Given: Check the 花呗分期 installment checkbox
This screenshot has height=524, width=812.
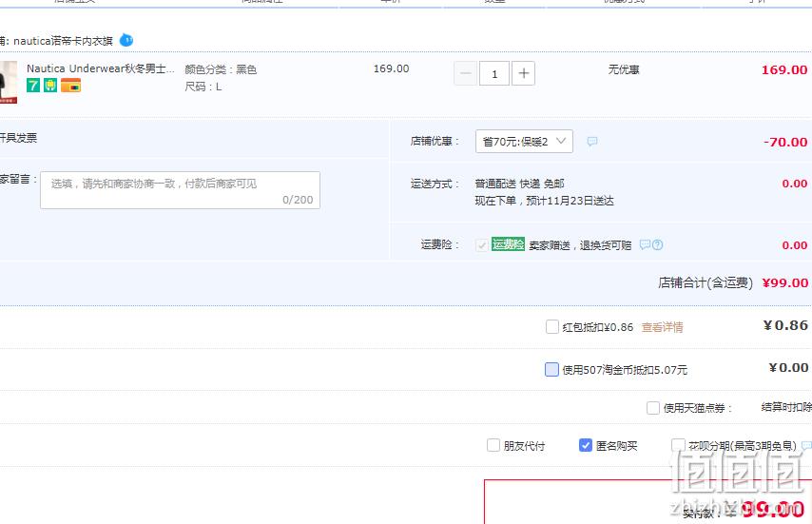Looking at the screenshot, I should tap(678, 445).
